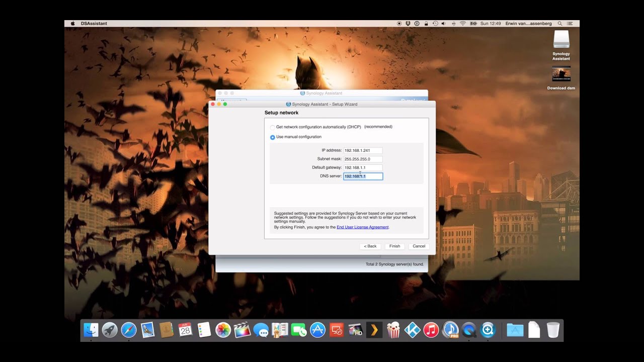Open Dropbox menu bar icon
644x362 pixels.
[x=408, y=23]
